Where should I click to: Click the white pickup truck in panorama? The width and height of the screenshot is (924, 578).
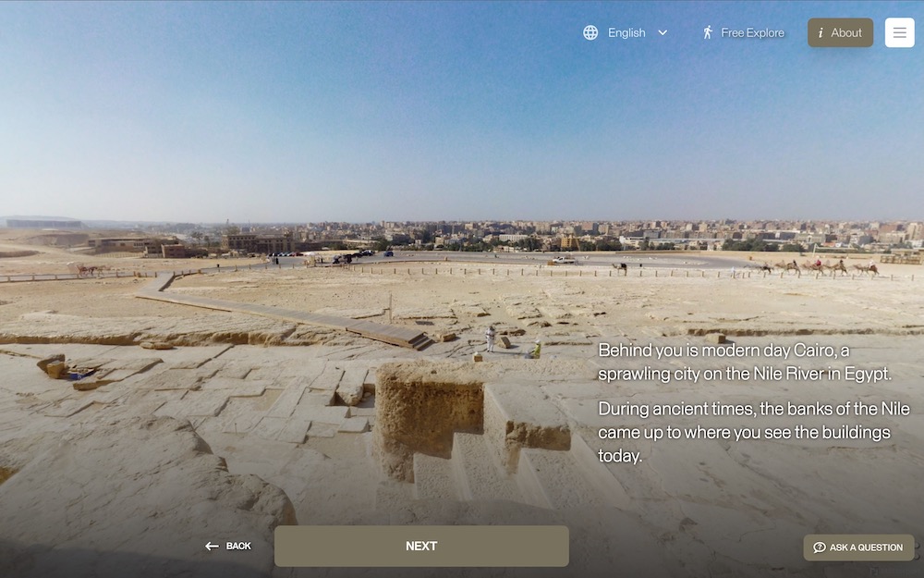564,260
